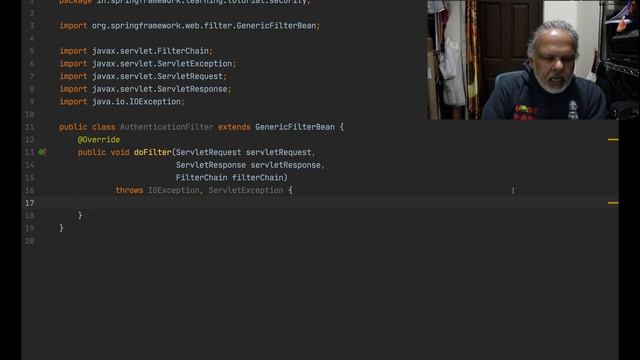
Task: Click import javax.servlet.ServletRequest line
Action: [143, 76]
